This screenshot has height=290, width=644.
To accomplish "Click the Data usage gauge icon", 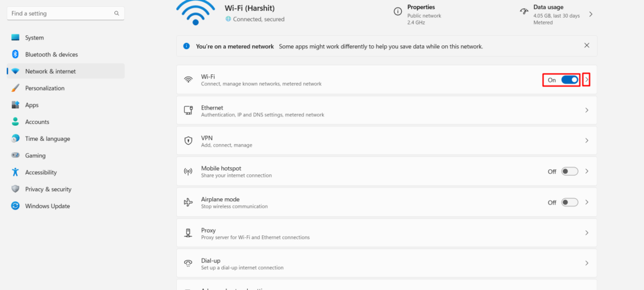I will [523, 12].
